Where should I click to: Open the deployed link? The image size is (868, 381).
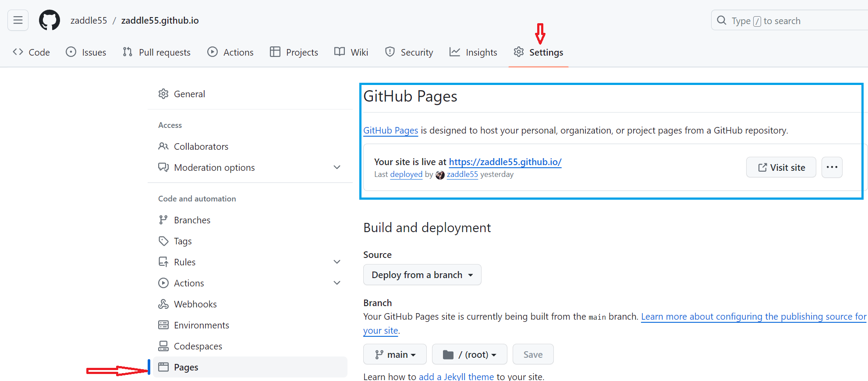click(406, 174)
